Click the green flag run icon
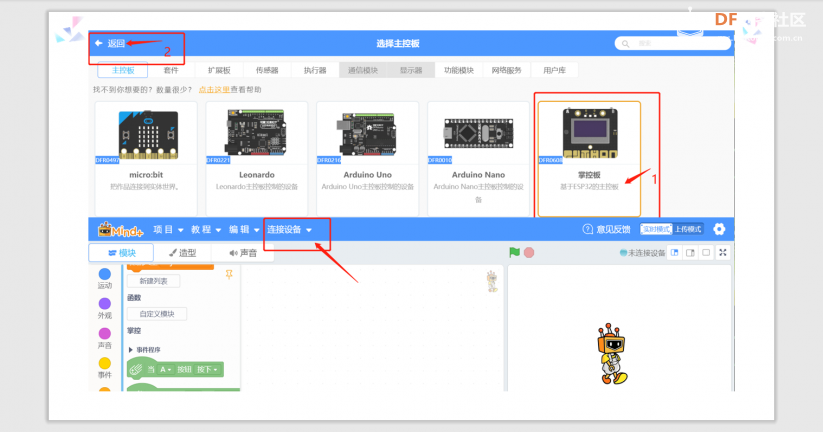The height and width of the screenshot is (432, 823). (x=514, y=252)
